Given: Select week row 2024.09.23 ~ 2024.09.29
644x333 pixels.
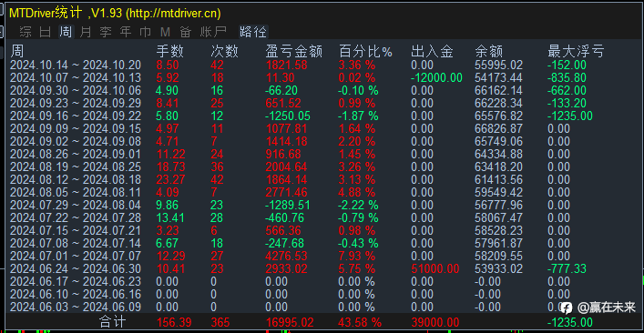Looking at the screenshot, I should [322, 103].
